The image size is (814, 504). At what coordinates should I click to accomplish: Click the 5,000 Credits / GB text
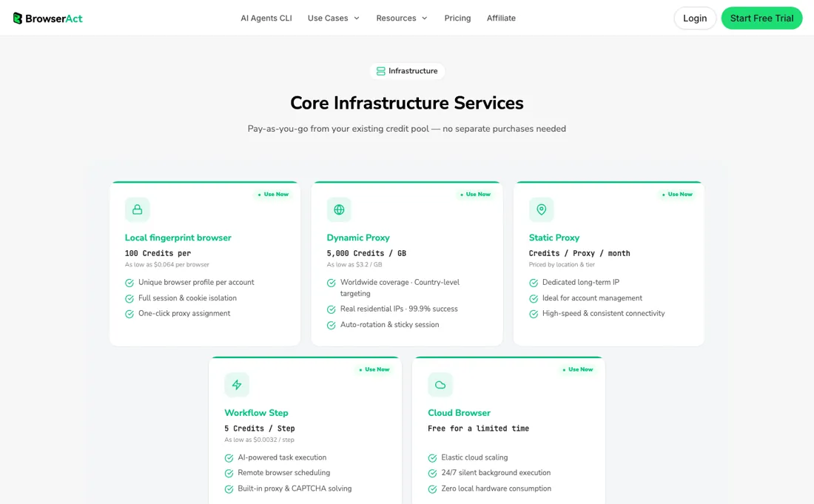(x=366, y=253)
